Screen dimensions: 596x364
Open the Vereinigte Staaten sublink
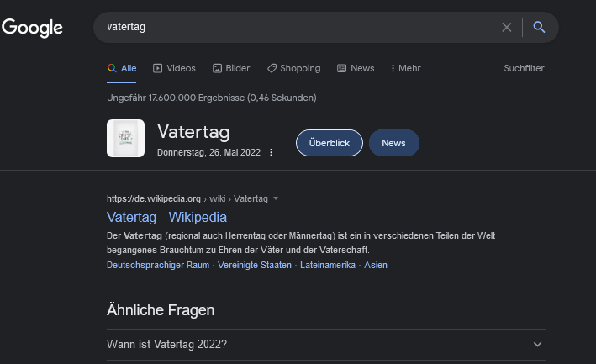click(255, 265)
